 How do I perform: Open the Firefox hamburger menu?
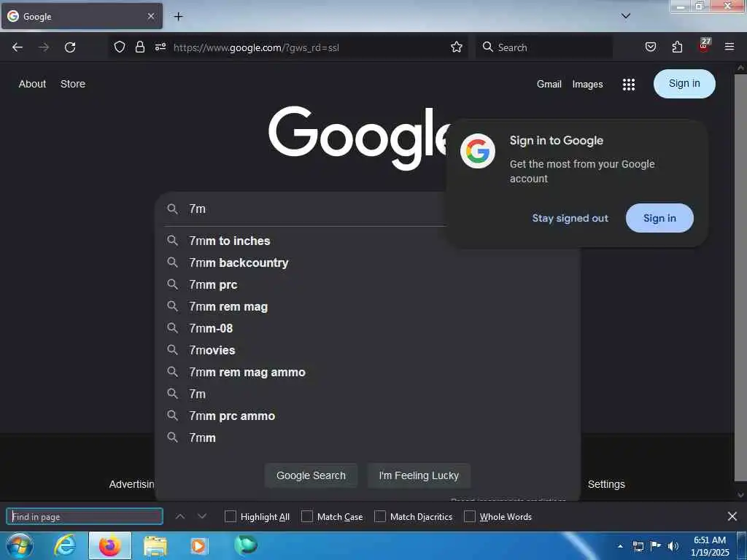coord(729,47)
